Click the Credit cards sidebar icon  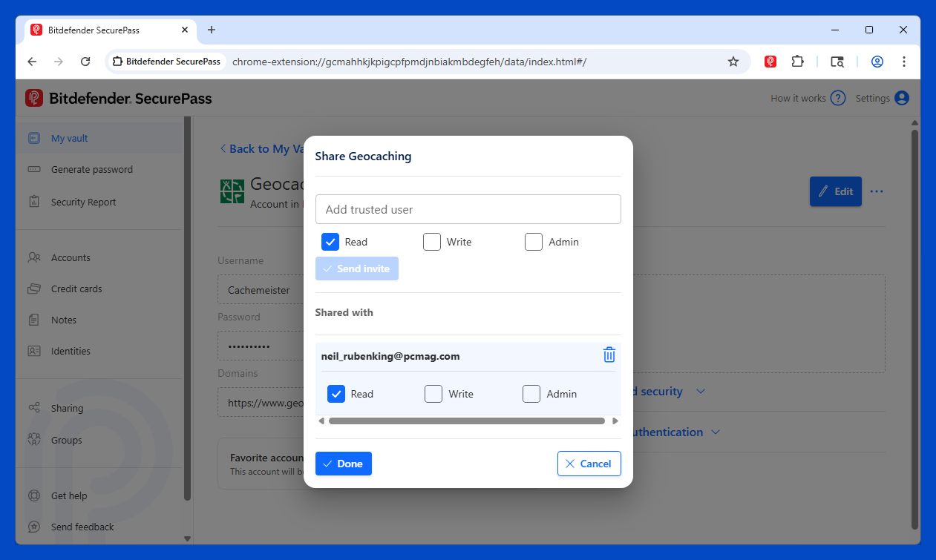(x=34, y=289)
